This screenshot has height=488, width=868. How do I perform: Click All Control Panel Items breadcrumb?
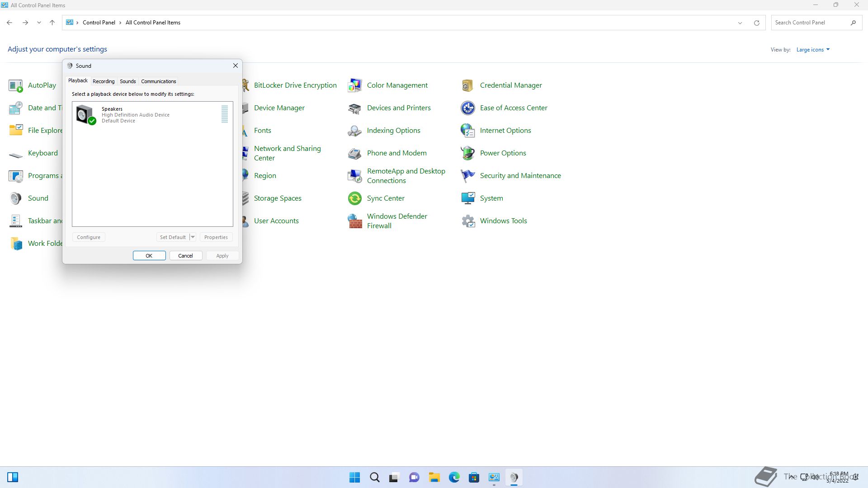coord(153,23)
